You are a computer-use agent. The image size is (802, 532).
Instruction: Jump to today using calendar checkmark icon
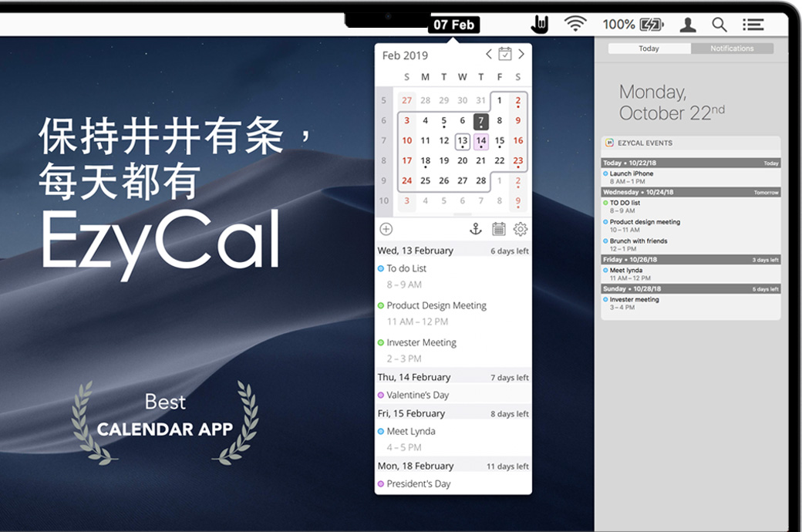tap(505, 54)
